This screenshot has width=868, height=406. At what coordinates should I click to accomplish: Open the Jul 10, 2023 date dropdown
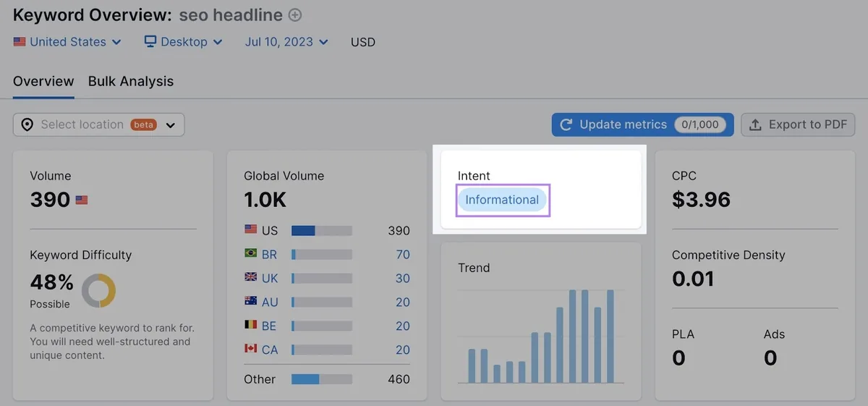point(286,42)
